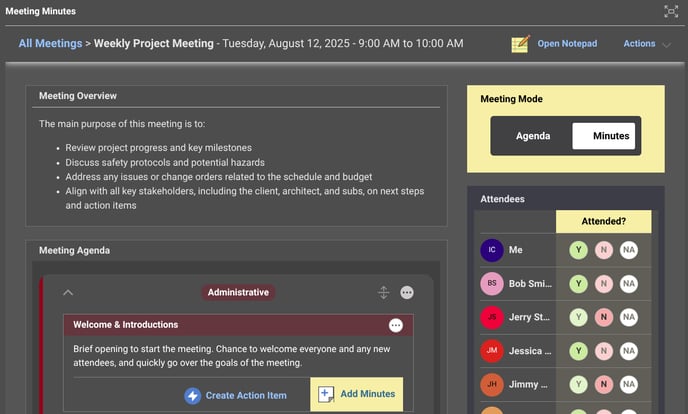Click the 'Discuss safety protocols' bullet
This screenshot has width=688, height=414.
tap(165, 163)
